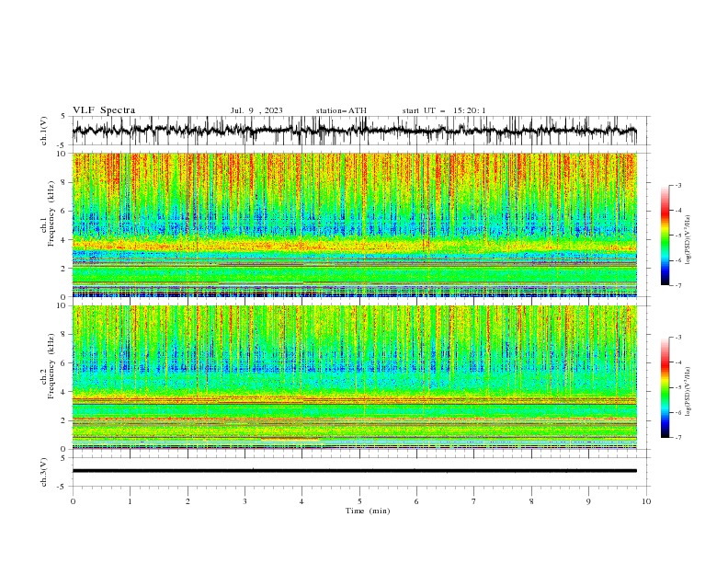Click the '-3' tick on ch.1 colorbar

click(678, 185)
